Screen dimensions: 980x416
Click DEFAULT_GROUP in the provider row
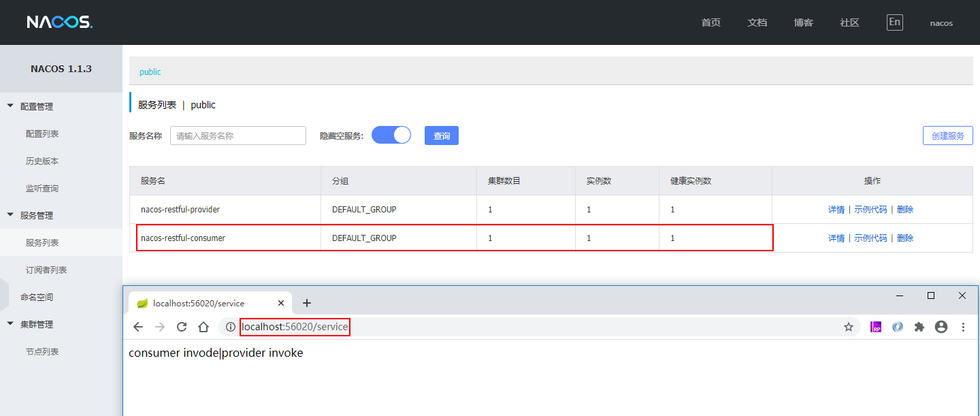pos(364,210)
